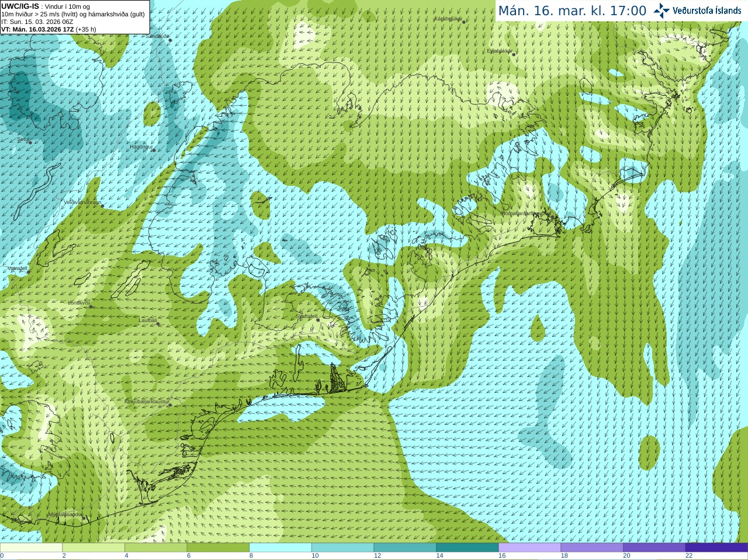Viewport: 748px width, 560px height.
Task: Select the Hornafjarðarflugvöllur station label
Action: pos(526,213)
